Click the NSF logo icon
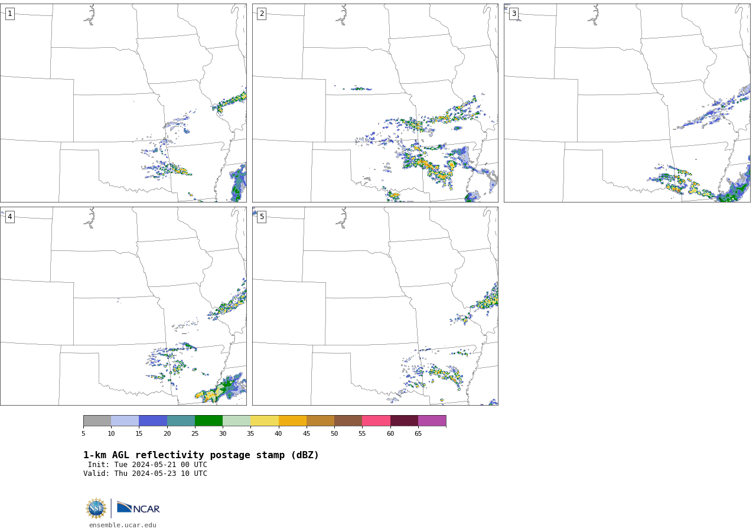Viewport: 756px width, 532px height. [96, 508]
